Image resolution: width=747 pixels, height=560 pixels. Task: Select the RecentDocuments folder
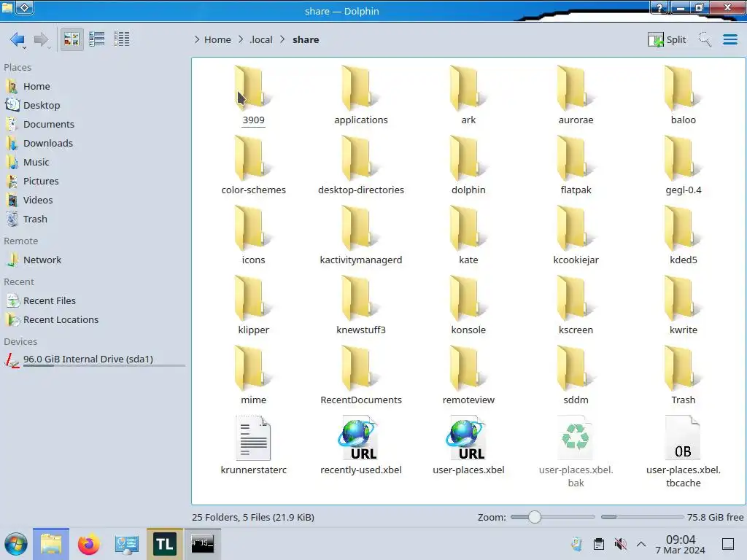point(361,376)
